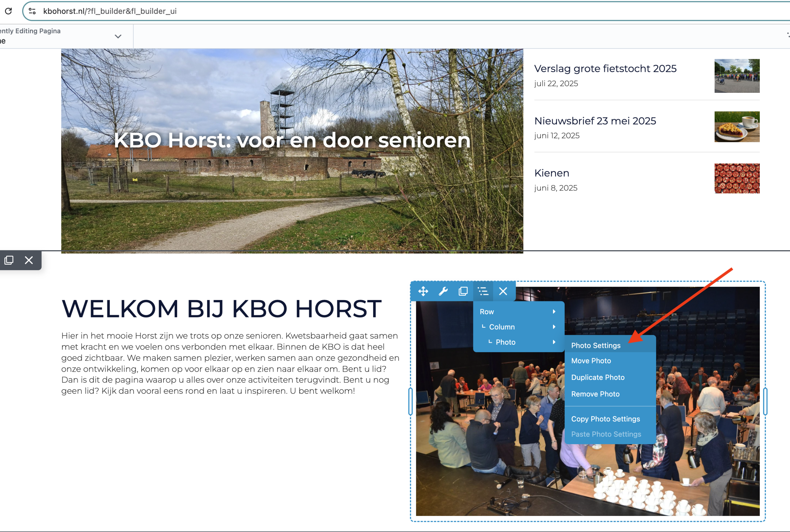Open the Kienen article link
The width and height of the screenshot is (790, 532).
coord(552,173)
